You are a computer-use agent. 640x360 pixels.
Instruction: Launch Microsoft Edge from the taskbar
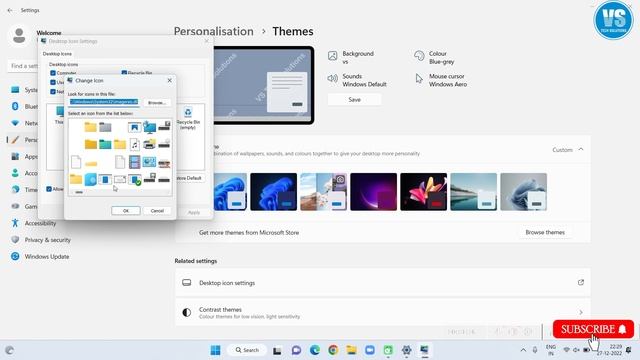[315, 350]
